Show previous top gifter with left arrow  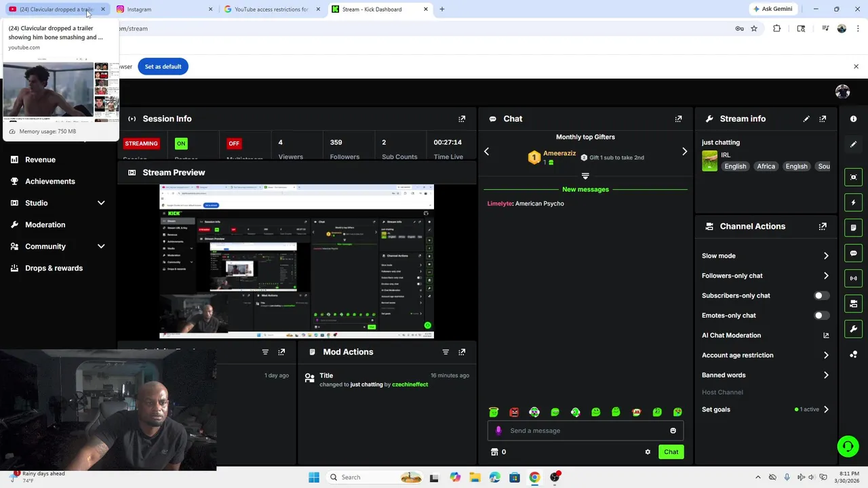tap(486, 152)
